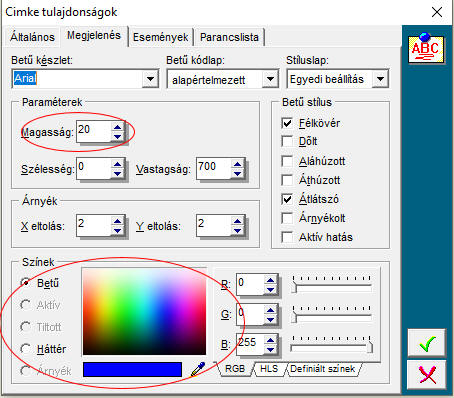Click the ABC label icon

pyautogui.click(x=426, y=49)
